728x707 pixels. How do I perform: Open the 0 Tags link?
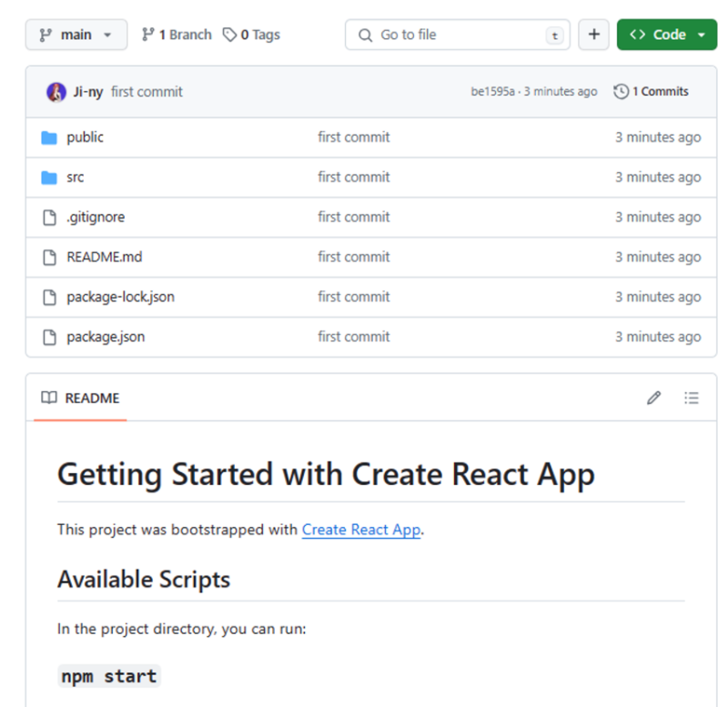252,35
